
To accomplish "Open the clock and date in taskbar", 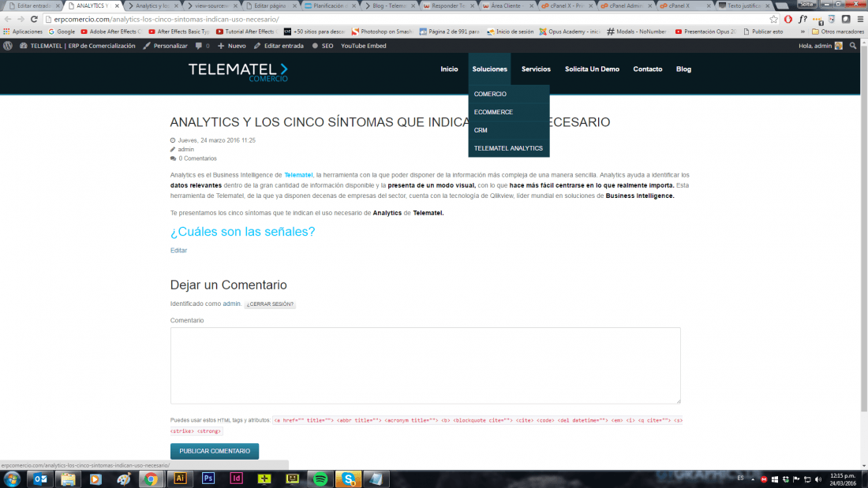I will [843, 479].
